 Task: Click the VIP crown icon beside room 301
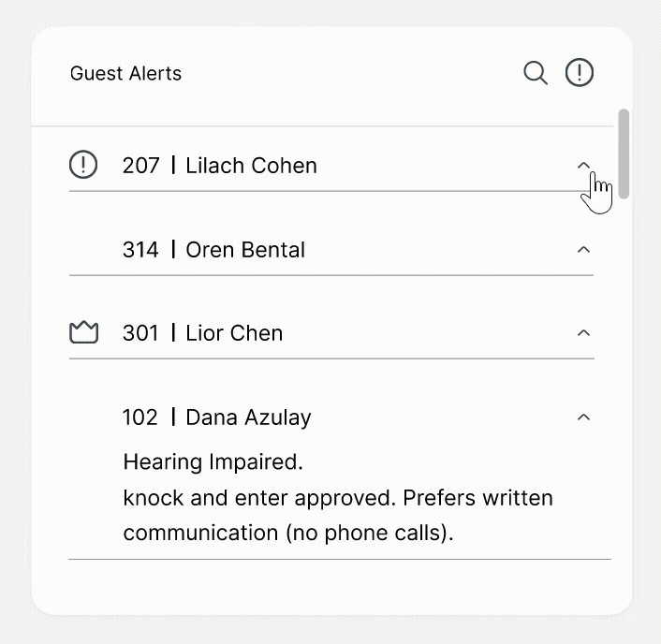point(83,333)
